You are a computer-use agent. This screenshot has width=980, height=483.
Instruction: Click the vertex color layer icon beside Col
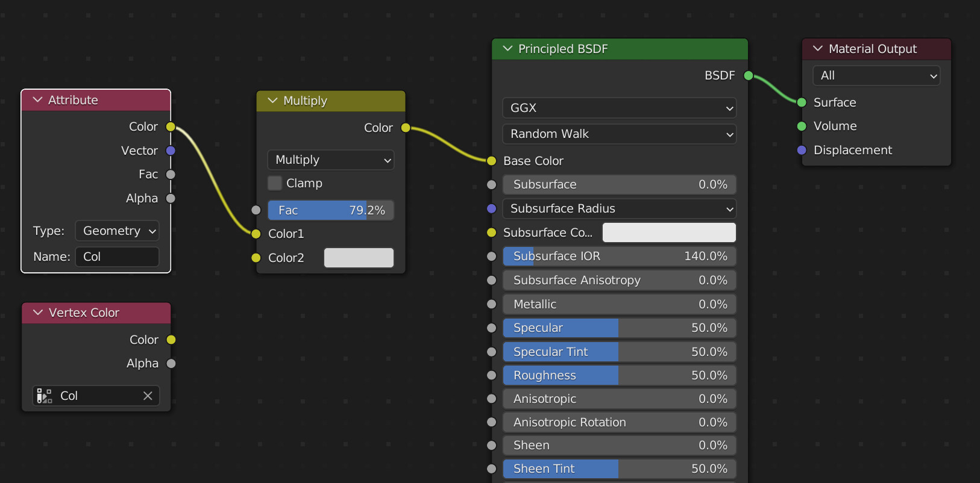pos(44,396)
